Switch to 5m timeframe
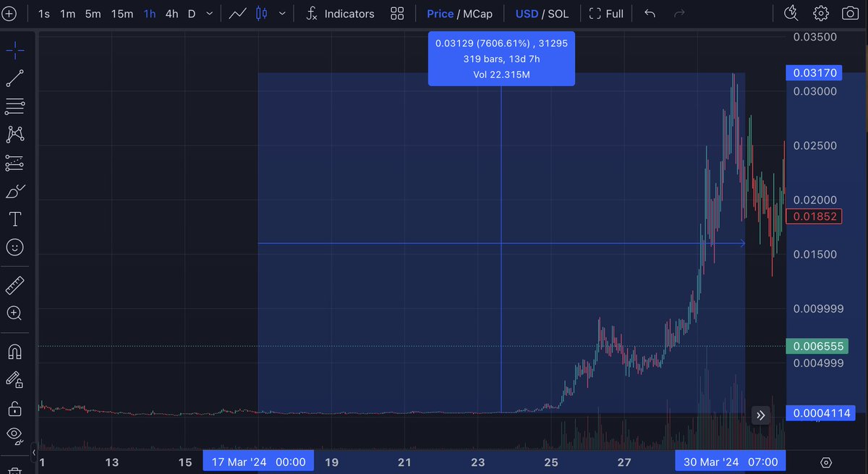 coord(93,14)
